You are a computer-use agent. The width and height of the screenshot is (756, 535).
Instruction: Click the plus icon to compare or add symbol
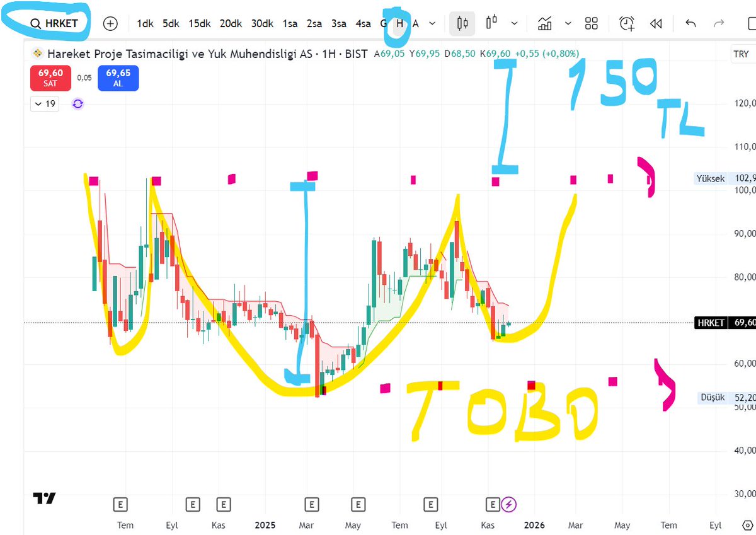[x=110, y=23]
